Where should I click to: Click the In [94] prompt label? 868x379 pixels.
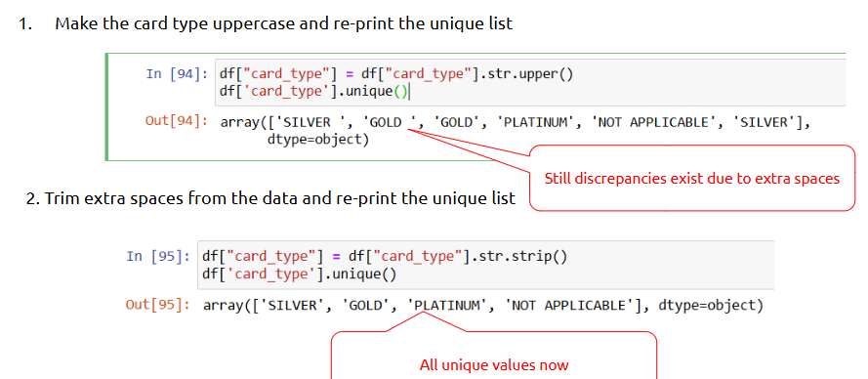click(x=177, y=73)
